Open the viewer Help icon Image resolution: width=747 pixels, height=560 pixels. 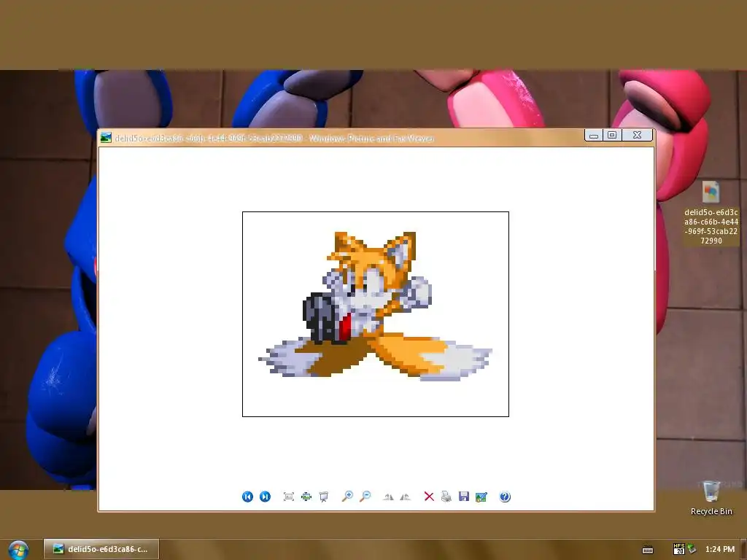click(x=505, y=497)
